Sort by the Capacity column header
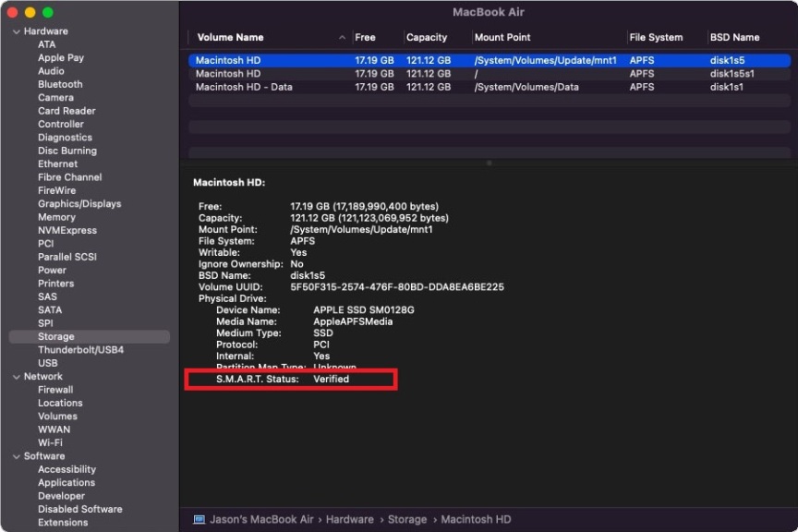 pos(427,38)
